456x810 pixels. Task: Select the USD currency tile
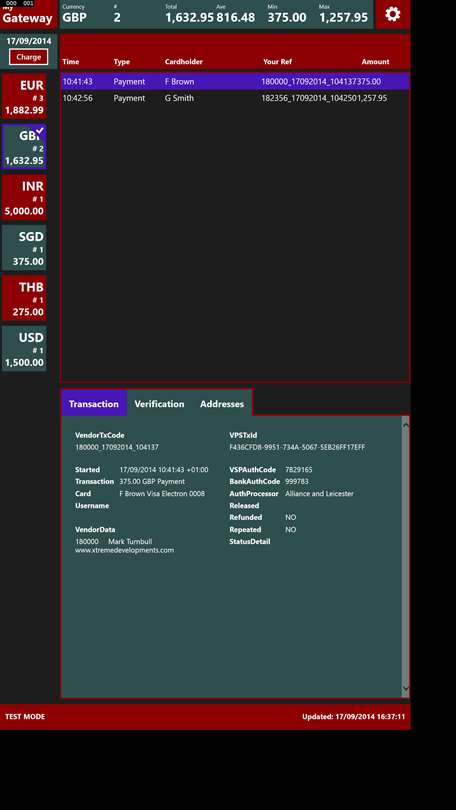tap(24, 348)
